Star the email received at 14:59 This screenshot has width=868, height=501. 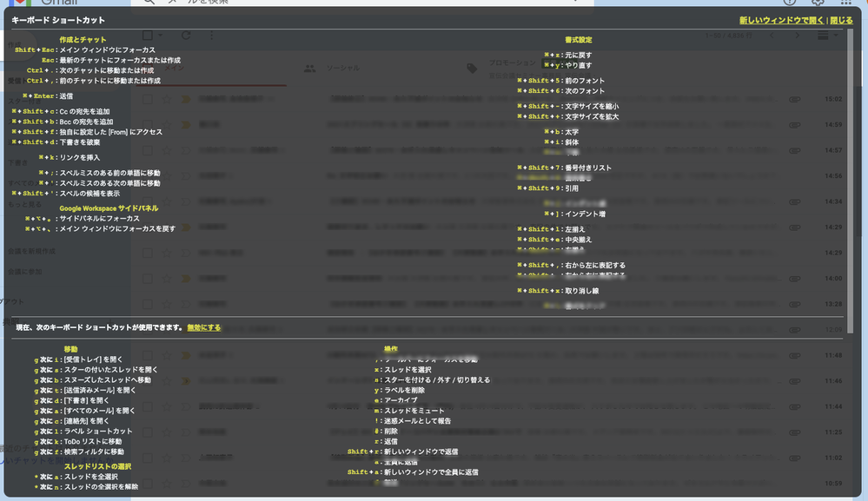[x=167, y=124]
